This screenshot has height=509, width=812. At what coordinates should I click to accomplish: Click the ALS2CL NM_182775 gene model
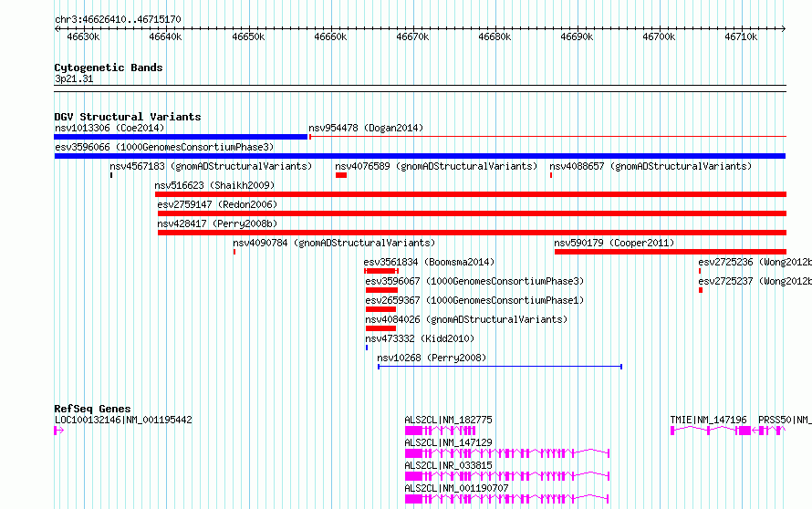pos(440,431)
